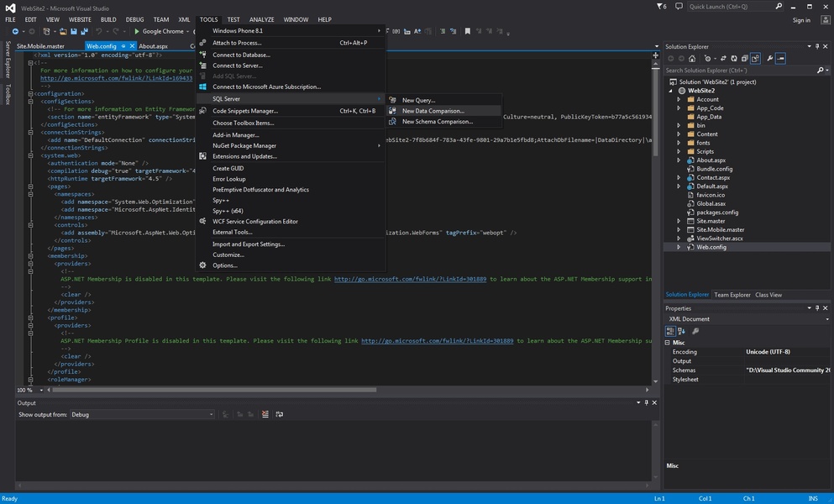Toggle Preview Selected Items in Solution Explorer
834x504 pixels.
780,59
